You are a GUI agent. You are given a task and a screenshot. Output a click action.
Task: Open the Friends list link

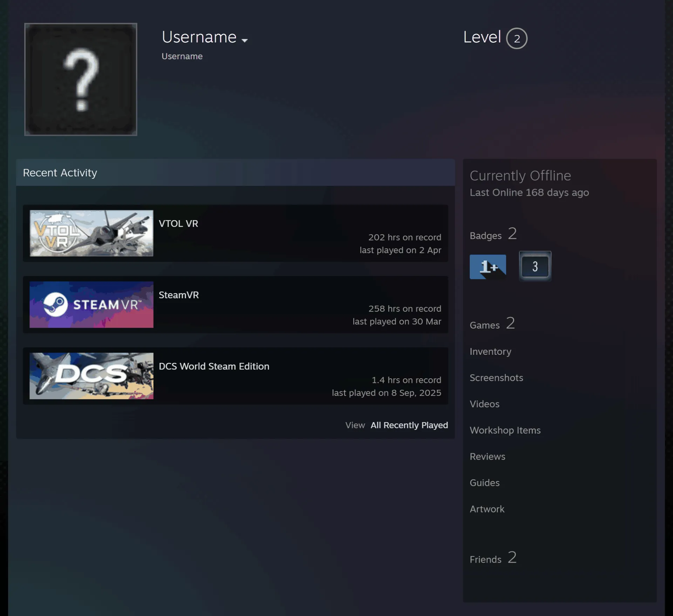tap(493, 558)
